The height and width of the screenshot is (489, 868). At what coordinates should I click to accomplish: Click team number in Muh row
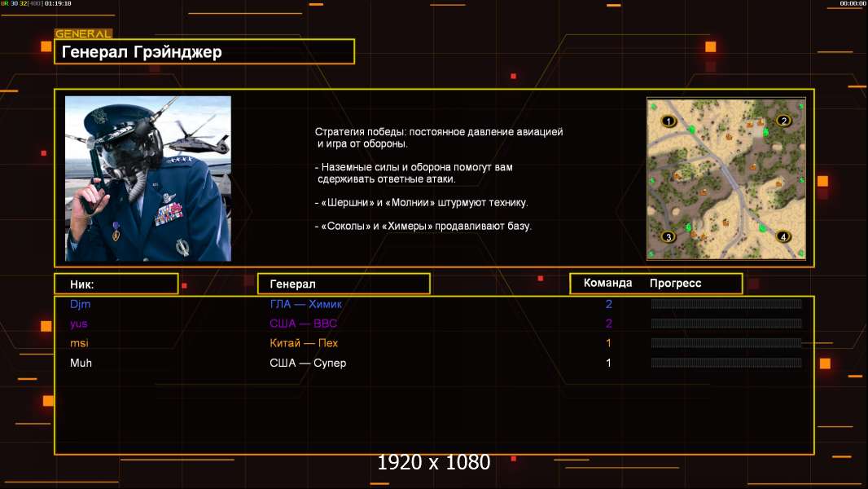coord(608,363)
